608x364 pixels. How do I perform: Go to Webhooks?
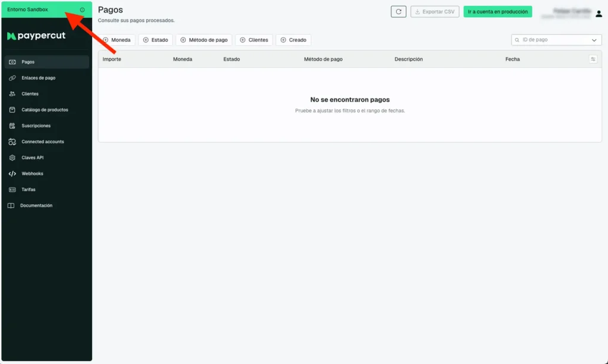47,173
